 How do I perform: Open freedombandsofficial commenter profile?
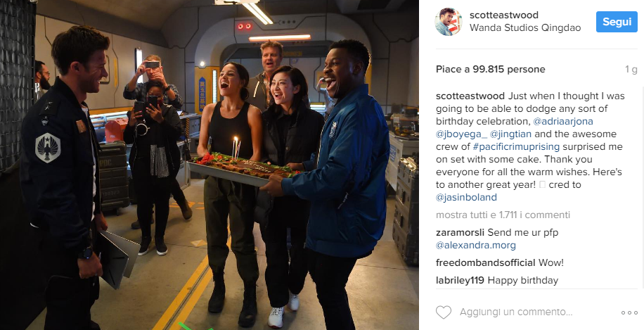tap(486, 263)
